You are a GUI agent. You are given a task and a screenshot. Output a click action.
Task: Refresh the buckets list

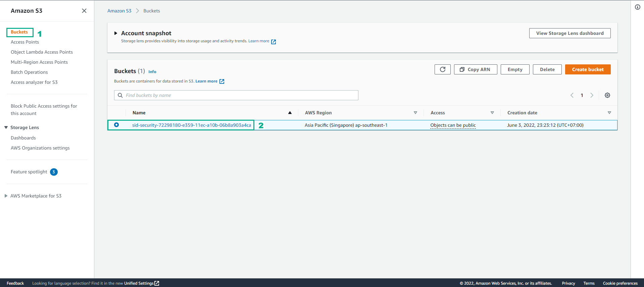(x=443, y=69)
